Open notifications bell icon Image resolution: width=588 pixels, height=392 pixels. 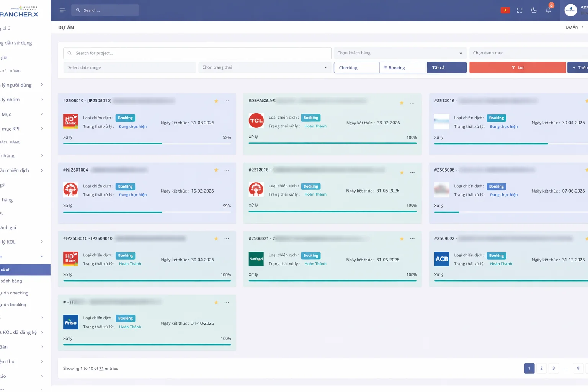(548, 10)
